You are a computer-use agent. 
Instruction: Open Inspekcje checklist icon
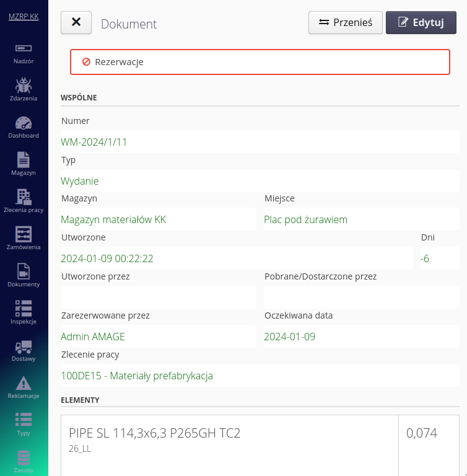[24, 308]
